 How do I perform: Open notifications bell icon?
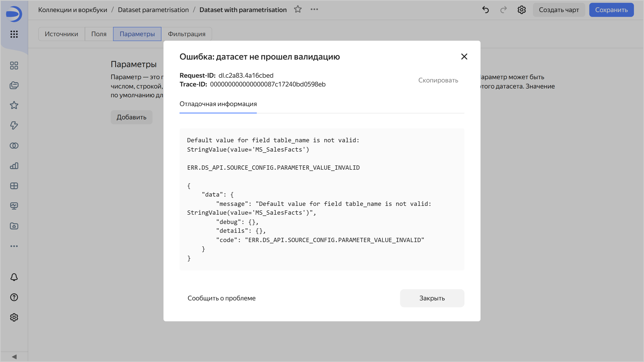pos(14,277)
